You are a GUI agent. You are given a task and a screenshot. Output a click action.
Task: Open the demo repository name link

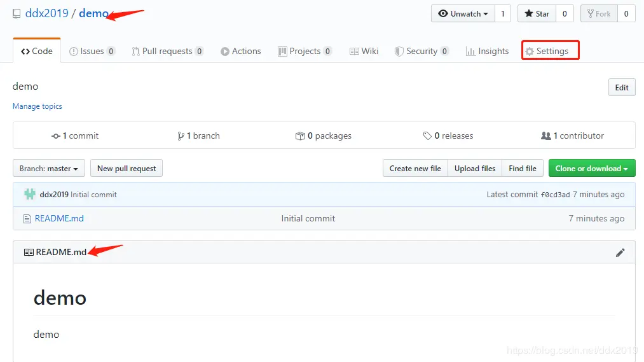93,13
